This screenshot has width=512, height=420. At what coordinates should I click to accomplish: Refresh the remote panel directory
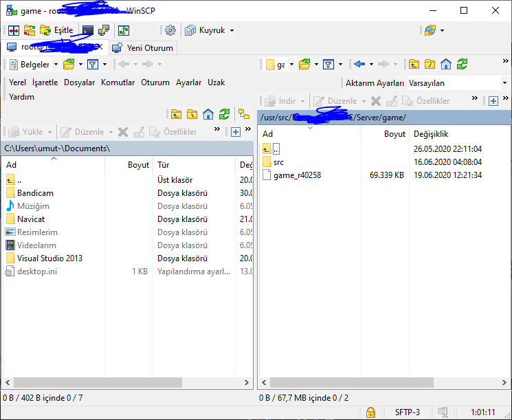coord(462,64)
